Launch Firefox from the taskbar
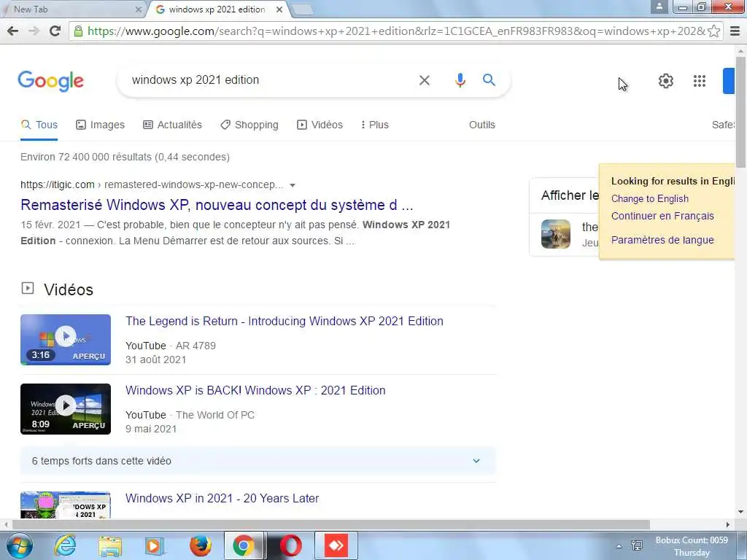Viewport: 747px width, 560px height. tap(201, 545)
